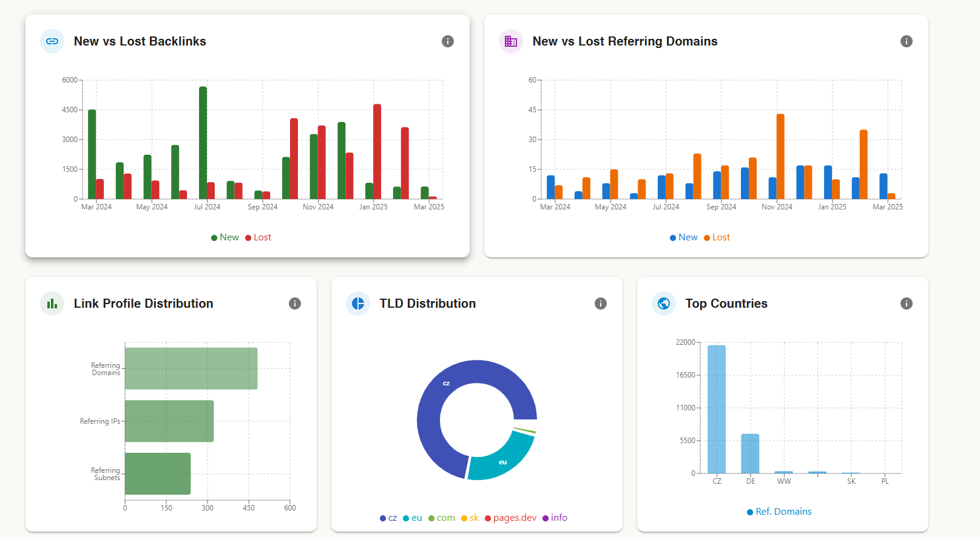Viewport: 980px width, 539px height.
Task: Toggle the pages.dev entry in TLD legend
Action: pyautogui.click(x=510, y=518)
